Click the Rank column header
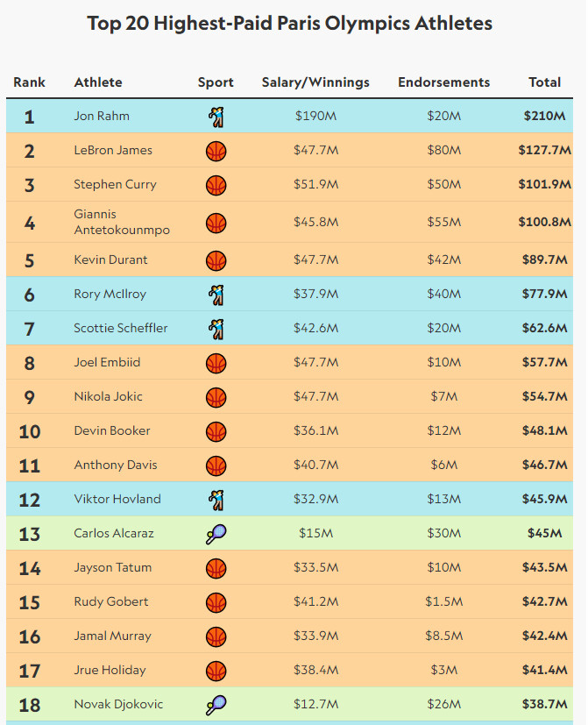588x725 pixels. 29,82
